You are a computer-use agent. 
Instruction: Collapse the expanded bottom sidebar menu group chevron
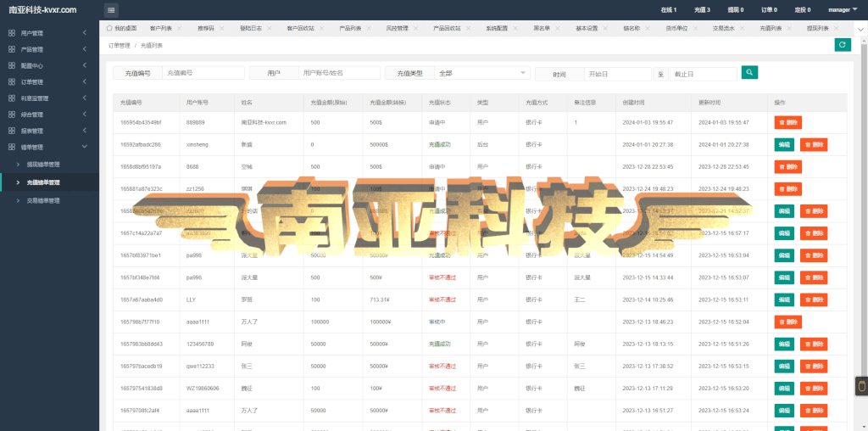coord(85,147)
